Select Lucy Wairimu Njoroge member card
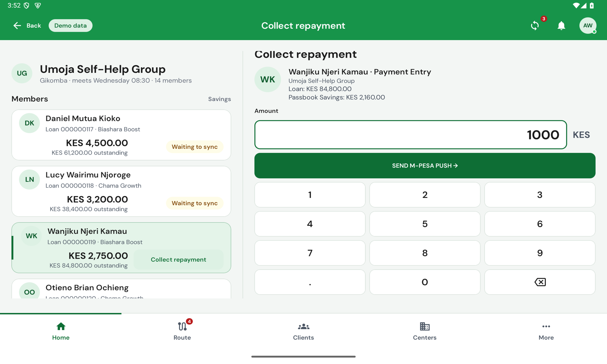The image size is (607, 364). click(121, 191)
